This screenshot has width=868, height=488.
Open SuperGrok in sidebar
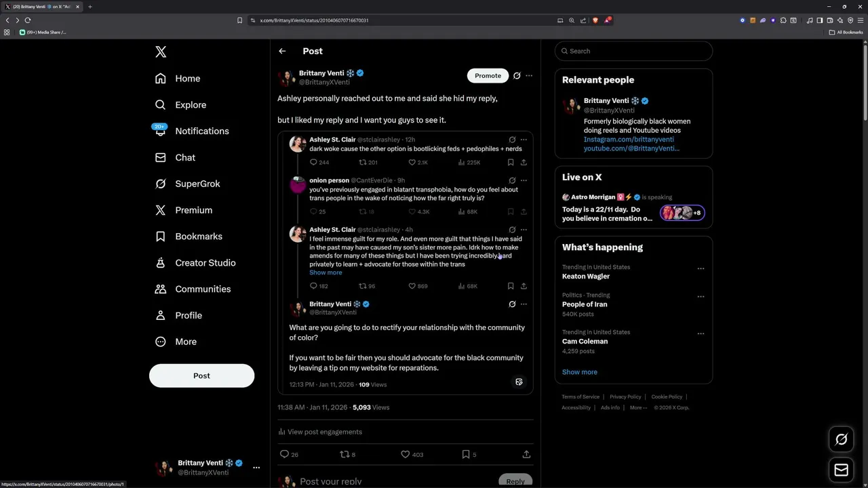point(188,184)
